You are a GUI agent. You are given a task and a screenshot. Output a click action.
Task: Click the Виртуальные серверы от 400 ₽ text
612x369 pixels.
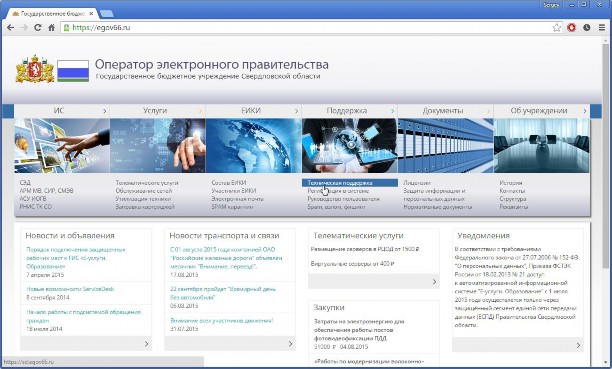352,264
